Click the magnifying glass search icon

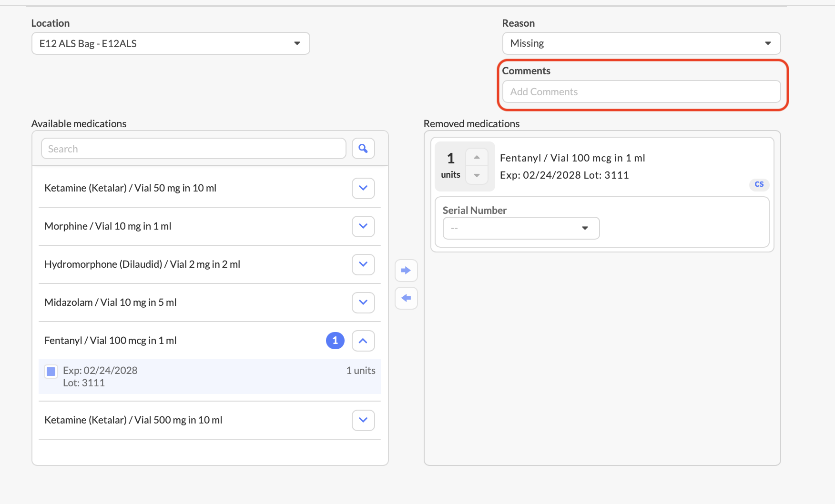click(x=363, y=149)
